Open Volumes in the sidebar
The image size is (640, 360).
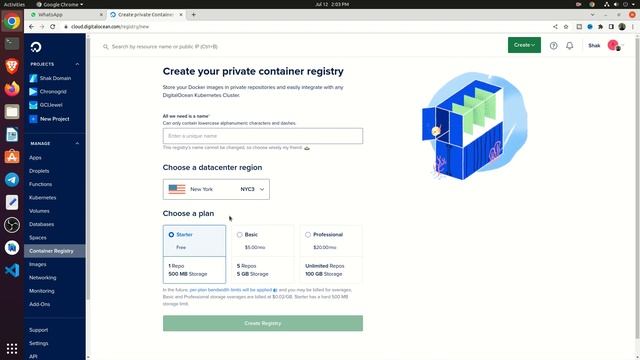point(39,211)
